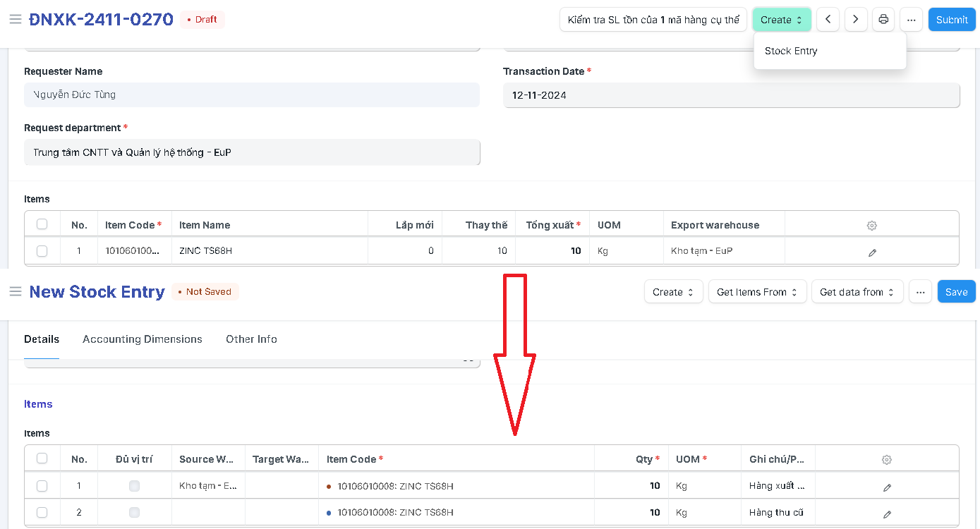
Task: Open upper Items table settings gear
Action: tap(872, 226)
